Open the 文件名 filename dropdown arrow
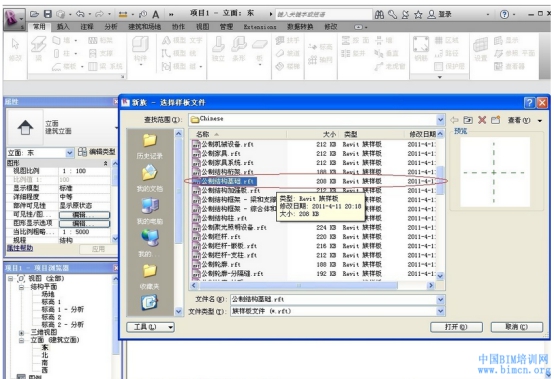 coord(440,300)
